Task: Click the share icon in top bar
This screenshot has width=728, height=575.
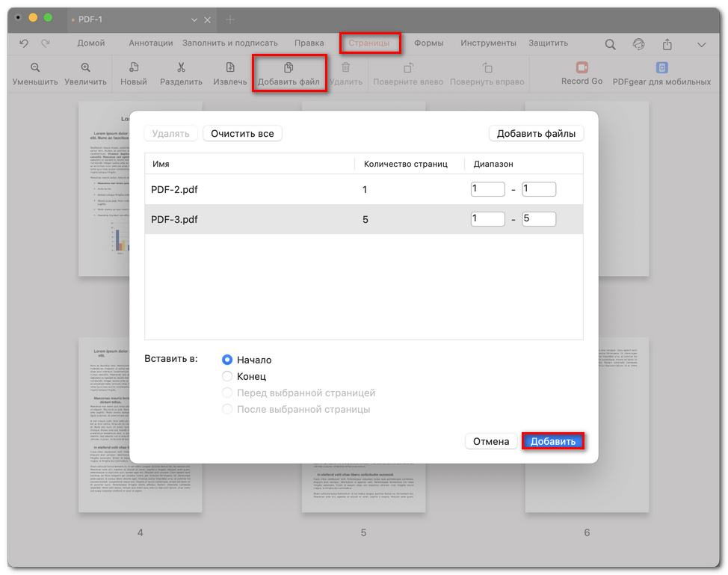Action: [667, 45]
